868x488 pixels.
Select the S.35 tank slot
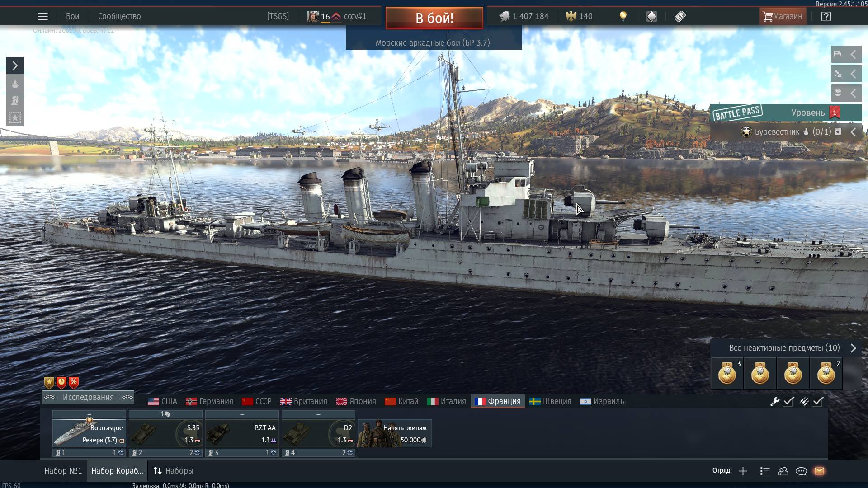tap(165, 433)
